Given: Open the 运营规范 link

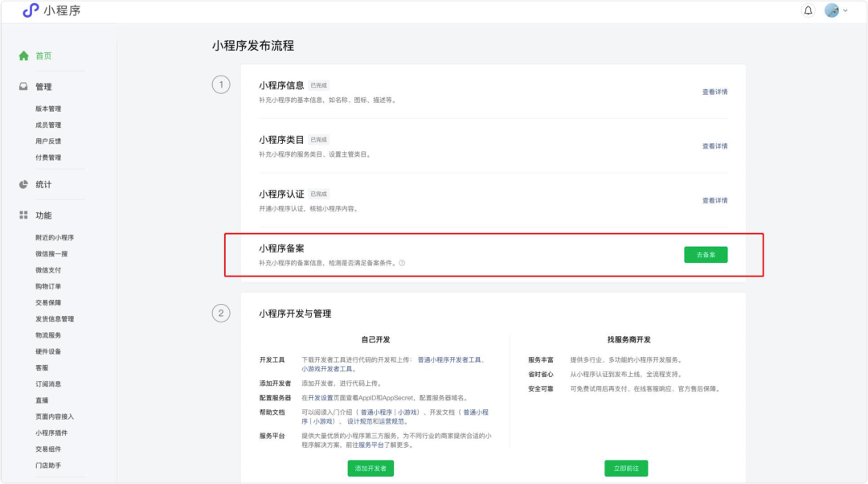Looking at the screenshot, I should 392,421.
